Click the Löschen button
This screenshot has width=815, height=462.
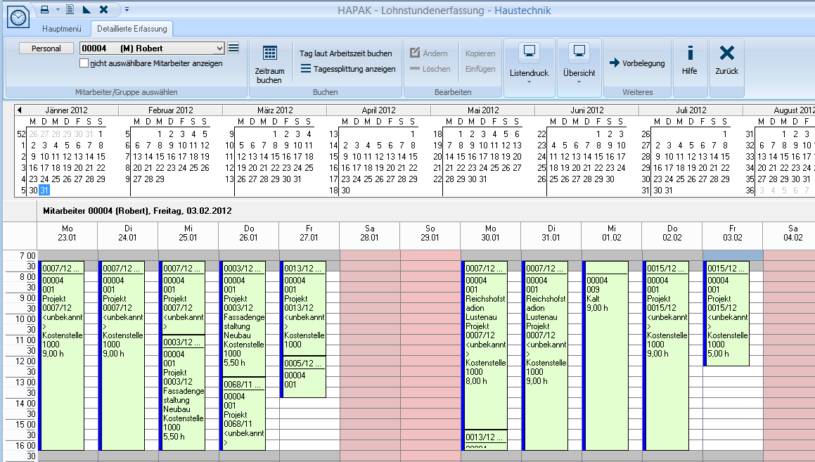pyautogui.click(x=430, y=69)
